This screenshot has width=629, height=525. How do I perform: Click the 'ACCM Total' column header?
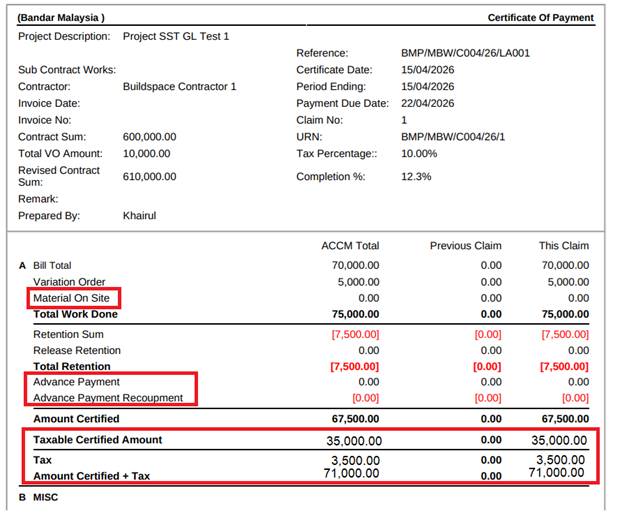click(x=350, y=246)
